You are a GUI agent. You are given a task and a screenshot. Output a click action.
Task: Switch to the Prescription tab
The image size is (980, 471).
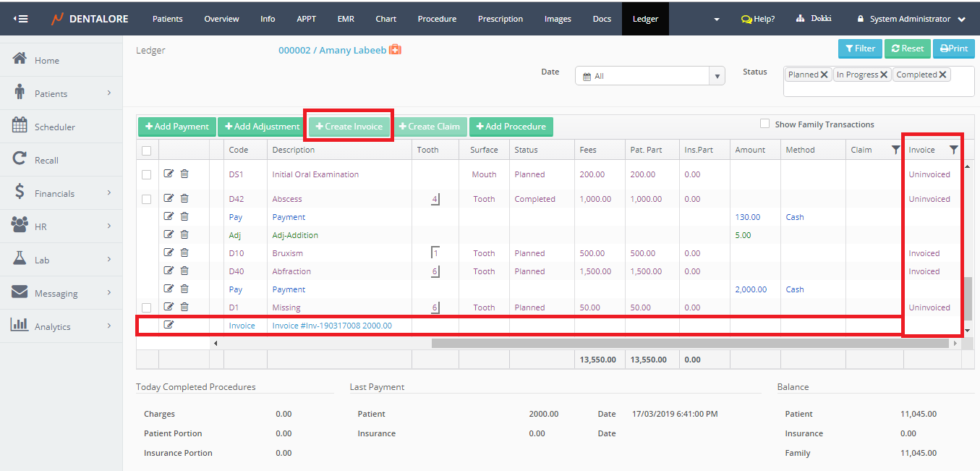click(500, 19)
